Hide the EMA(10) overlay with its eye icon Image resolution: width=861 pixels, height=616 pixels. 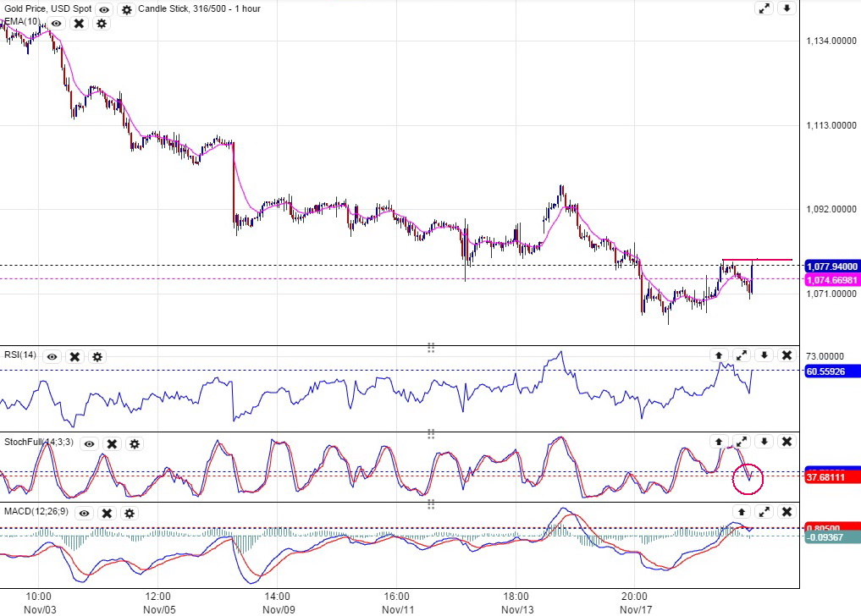(56, 24)
